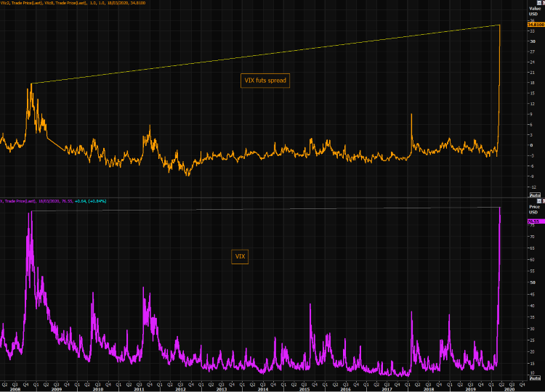Click Auto scale button on upper spread panel
The width and height of the screenshot is (545, 392).
(x=535, y=195)
